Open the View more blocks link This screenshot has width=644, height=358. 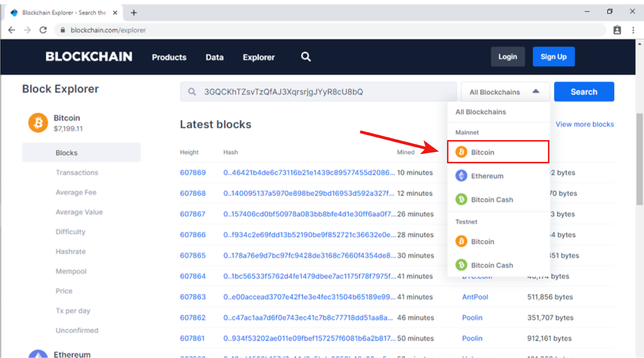click(585, 124)
